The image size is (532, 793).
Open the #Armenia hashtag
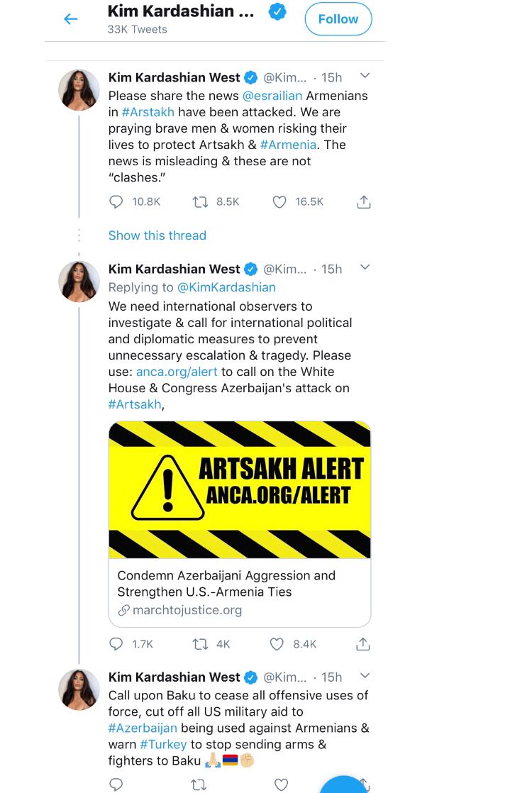point(288,145)
